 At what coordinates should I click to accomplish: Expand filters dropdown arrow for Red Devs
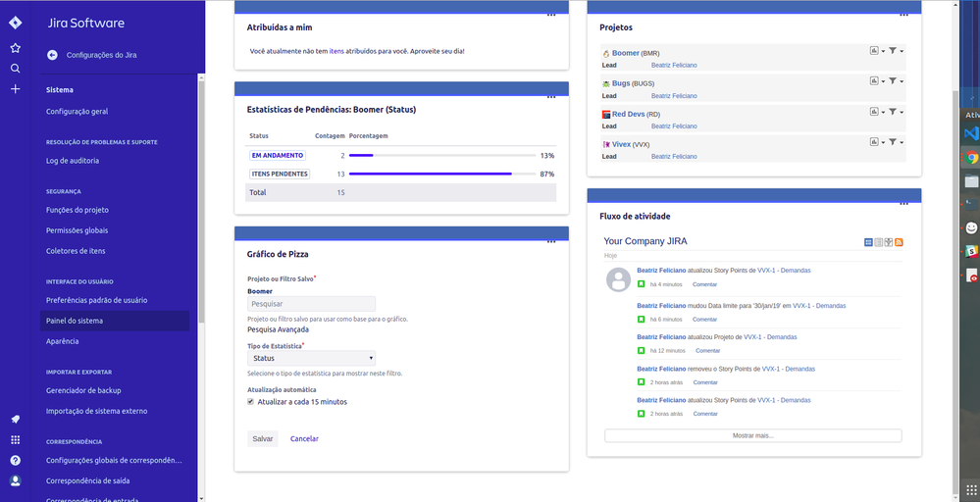pos(902,113)
